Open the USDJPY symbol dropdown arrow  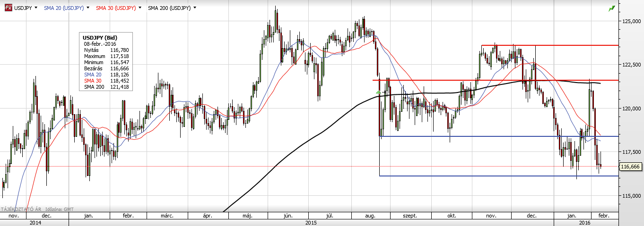click(x=35, y=8)
